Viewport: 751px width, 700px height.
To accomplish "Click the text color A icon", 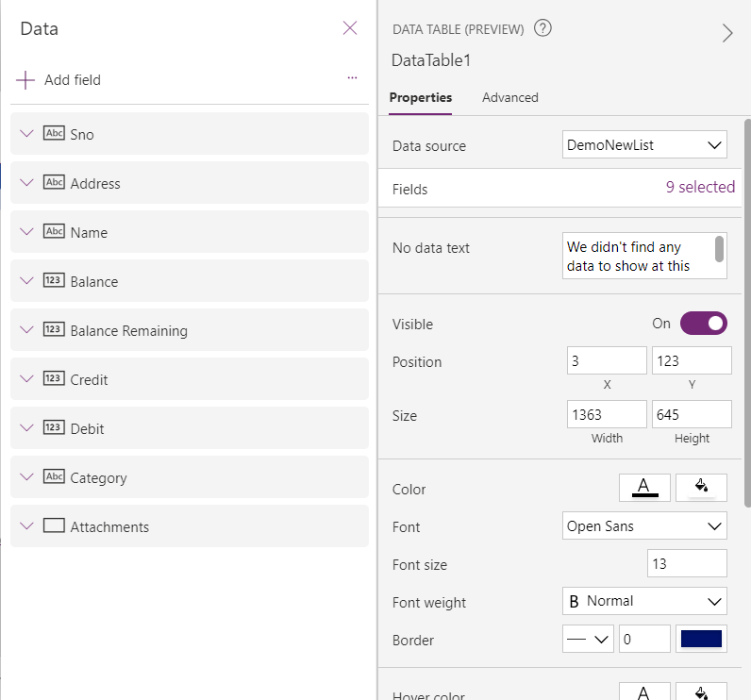I will tap(644, 487).
